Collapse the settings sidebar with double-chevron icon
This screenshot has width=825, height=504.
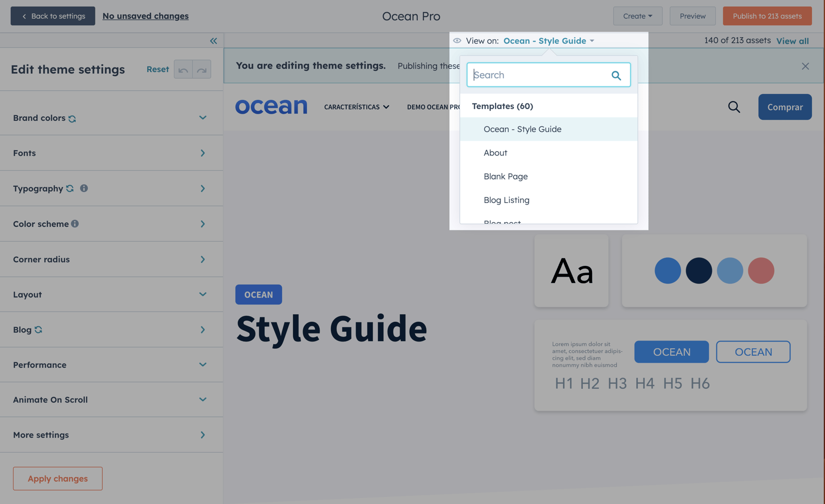(x=213, y=41)
